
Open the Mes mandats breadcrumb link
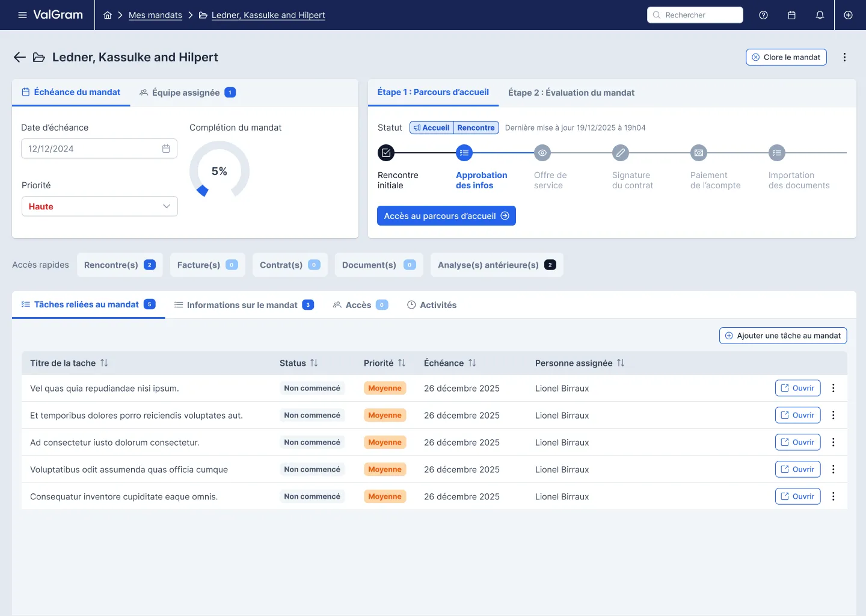point(155,15)
